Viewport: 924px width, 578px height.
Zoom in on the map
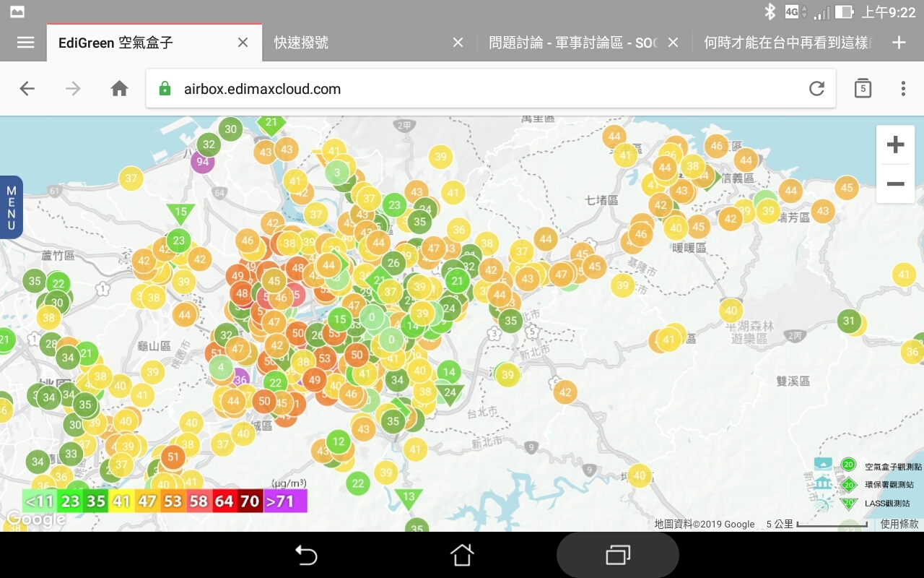[895, 144]
